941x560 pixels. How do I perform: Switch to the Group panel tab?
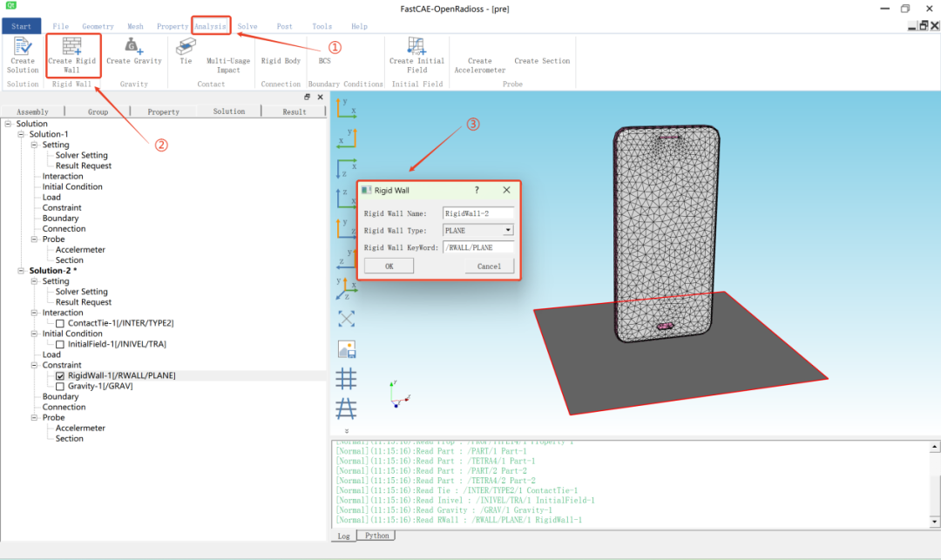coord(98,111)
